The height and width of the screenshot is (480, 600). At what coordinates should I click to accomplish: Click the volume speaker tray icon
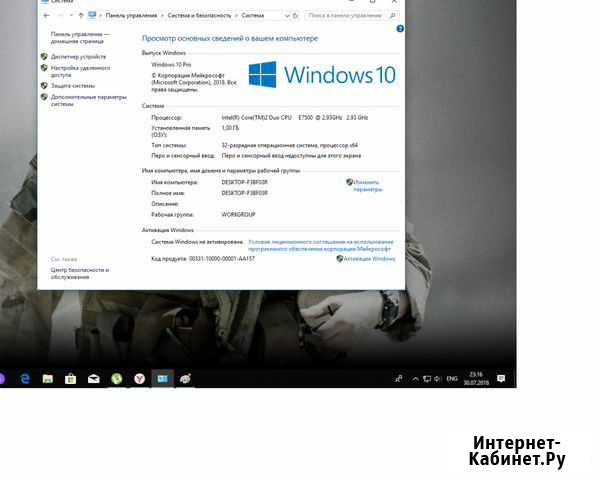coord(438,379)
